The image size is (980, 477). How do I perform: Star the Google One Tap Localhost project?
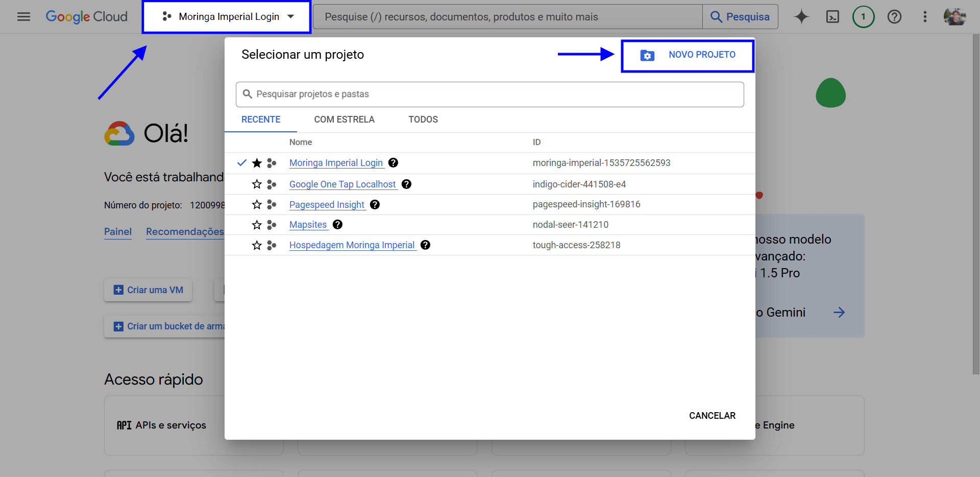[x=257, y=184]
